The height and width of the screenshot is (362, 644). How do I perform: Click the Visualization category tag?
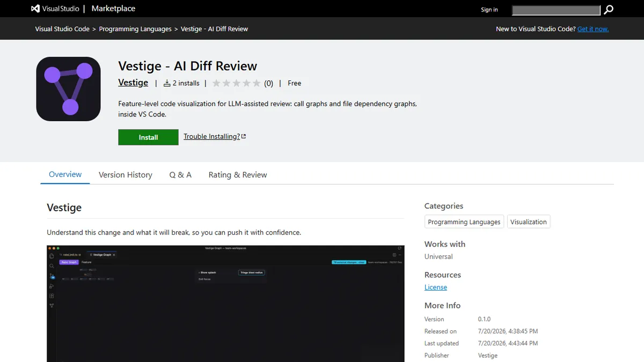tap(529, 222)
